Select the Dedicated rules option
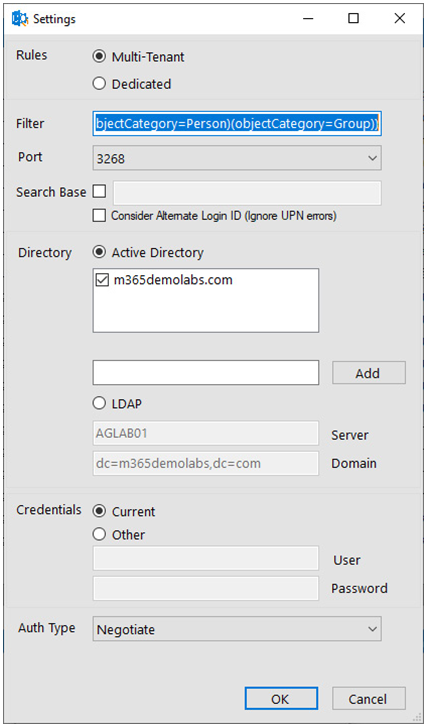Image resolution: width=426 pixels, height=725 pixels. (x=132, y=84)
